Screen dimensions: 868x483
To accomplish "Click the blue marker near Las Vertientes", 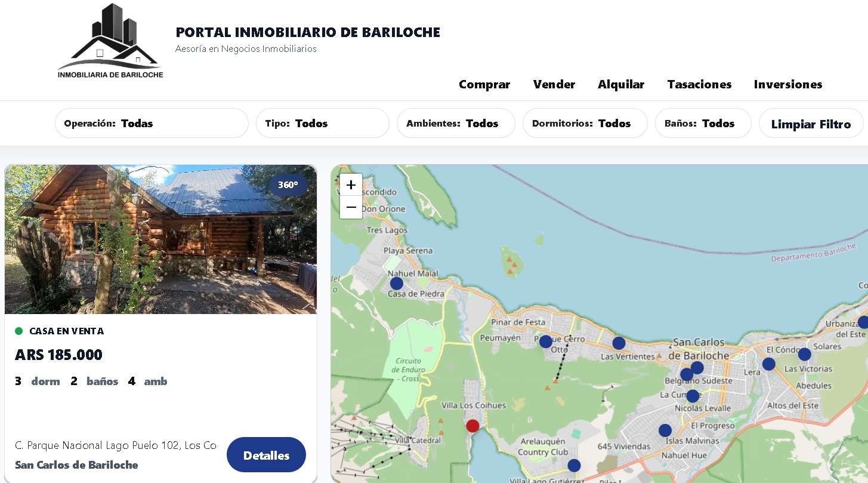I will (619, 343).
